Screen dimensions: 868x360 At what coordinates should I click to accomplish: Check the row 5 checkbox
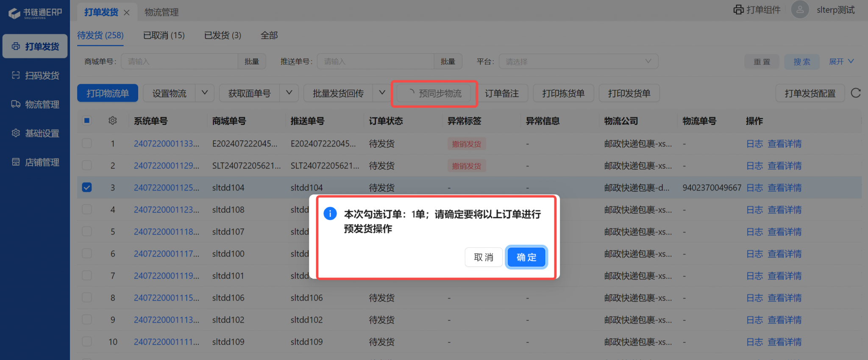click(x=87, y=231)
